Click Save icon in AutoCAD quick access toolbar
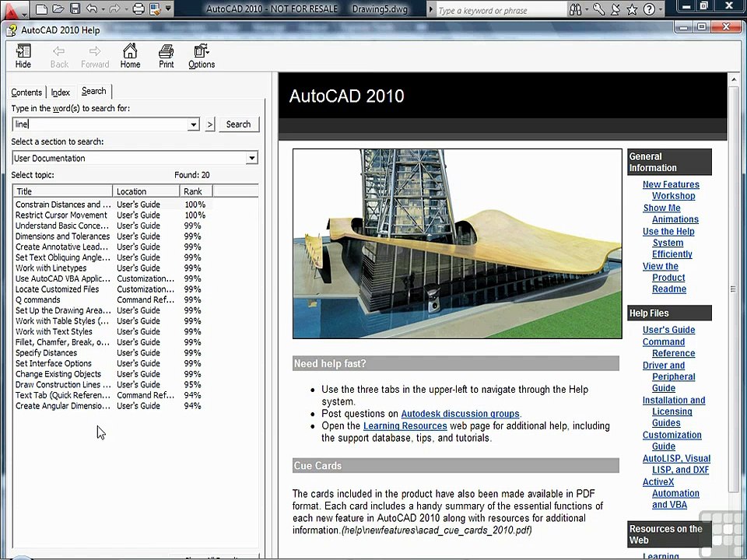Viewport: 747px width, 560px height. pos(75,9)
